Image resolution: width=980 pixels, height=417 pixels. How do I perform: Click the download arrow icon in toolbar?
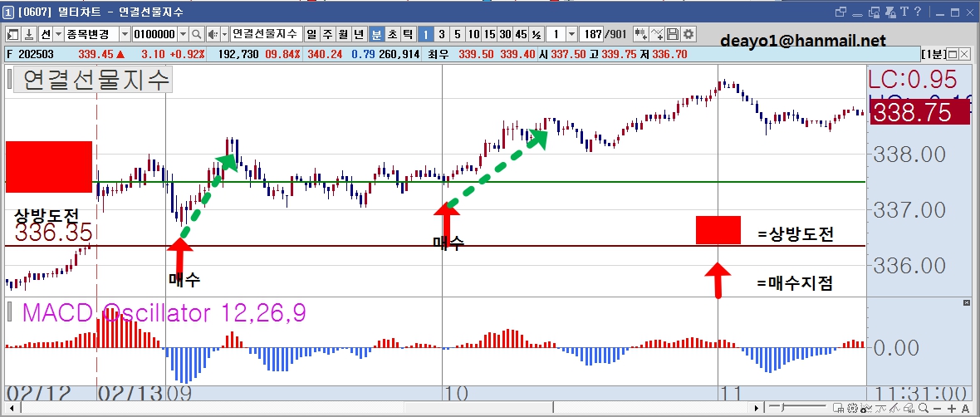click(29, 34)
